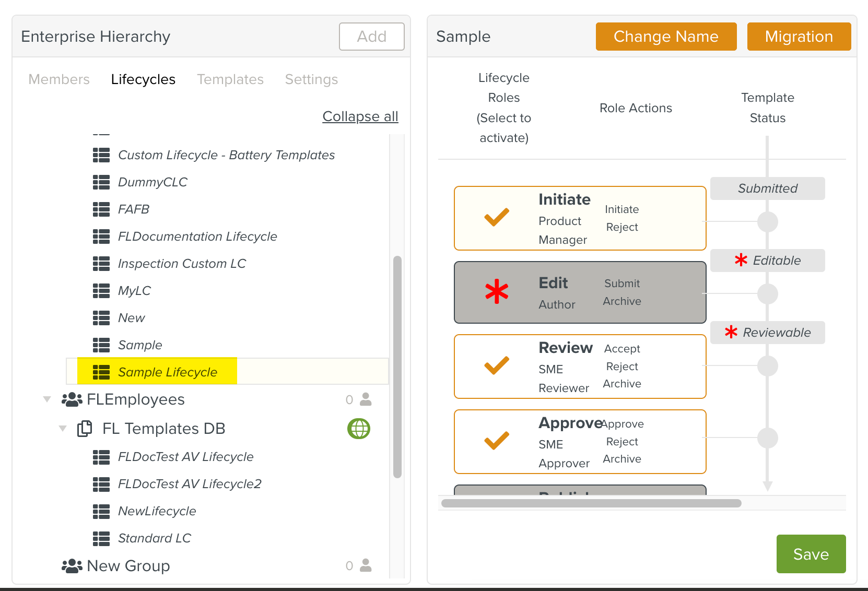868x591 pixels.
Task: Collapse the FLEmployees tree node
Action: click(x=47, y=399)
